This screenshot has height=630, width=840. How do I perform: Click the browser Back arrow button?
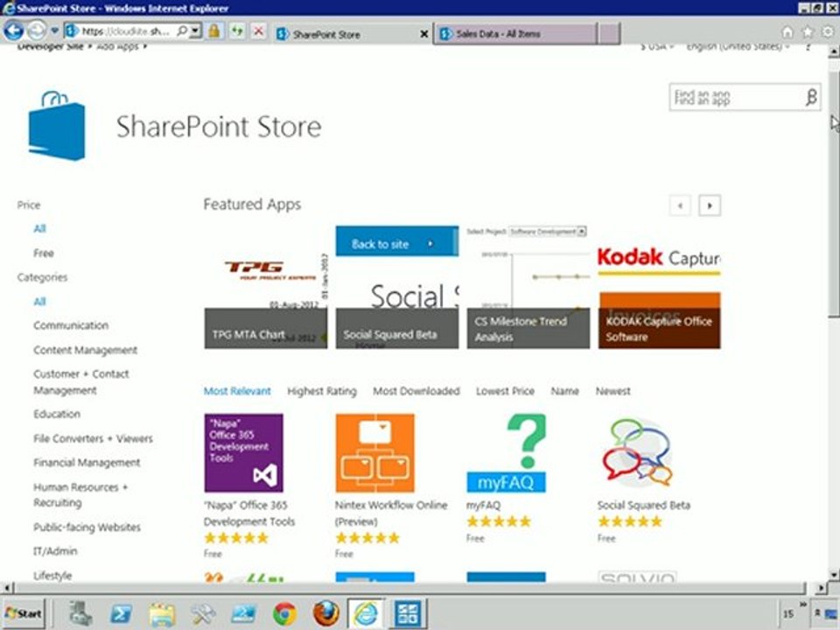coord(13,31)
